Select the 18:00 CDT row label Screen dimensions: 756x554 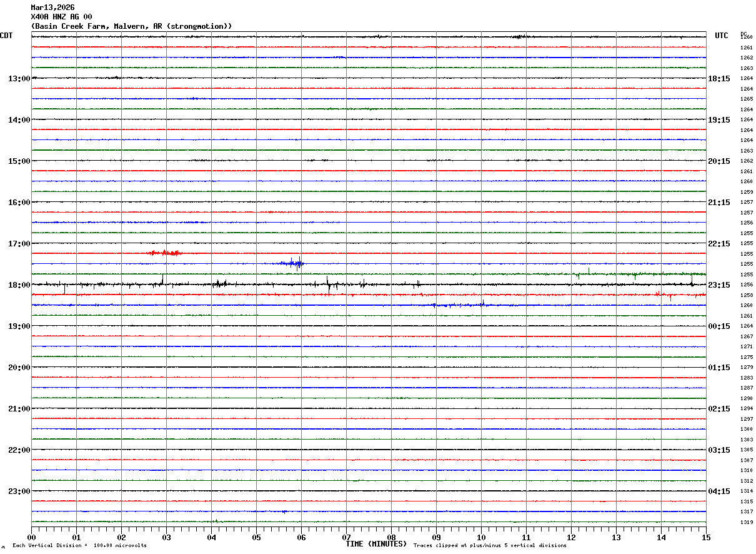point(19,285)
